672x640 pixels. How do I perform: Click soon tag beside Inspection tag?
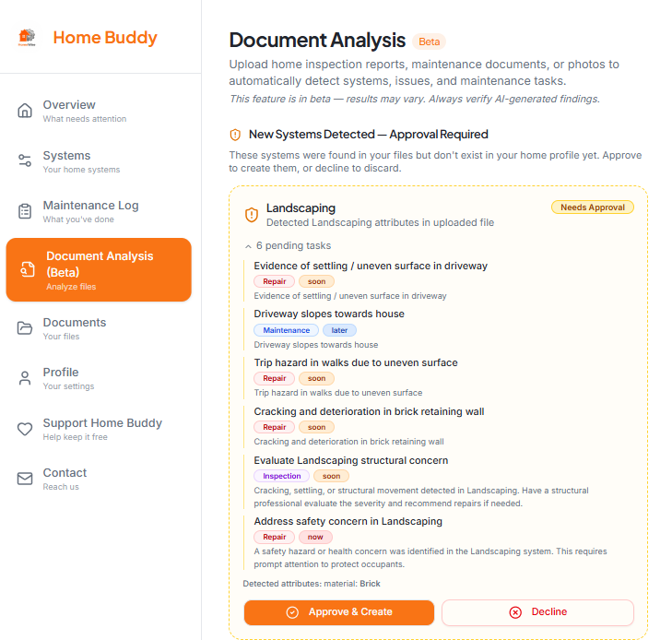pyautogui.click(x=331, y=476)
